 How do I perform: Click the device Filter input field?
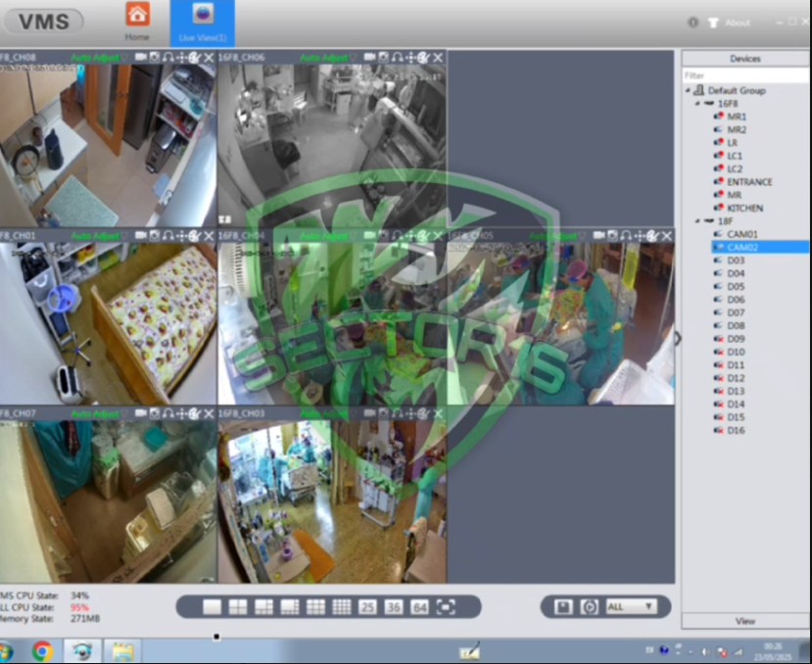pyautogui.click(x=744, y=75)
